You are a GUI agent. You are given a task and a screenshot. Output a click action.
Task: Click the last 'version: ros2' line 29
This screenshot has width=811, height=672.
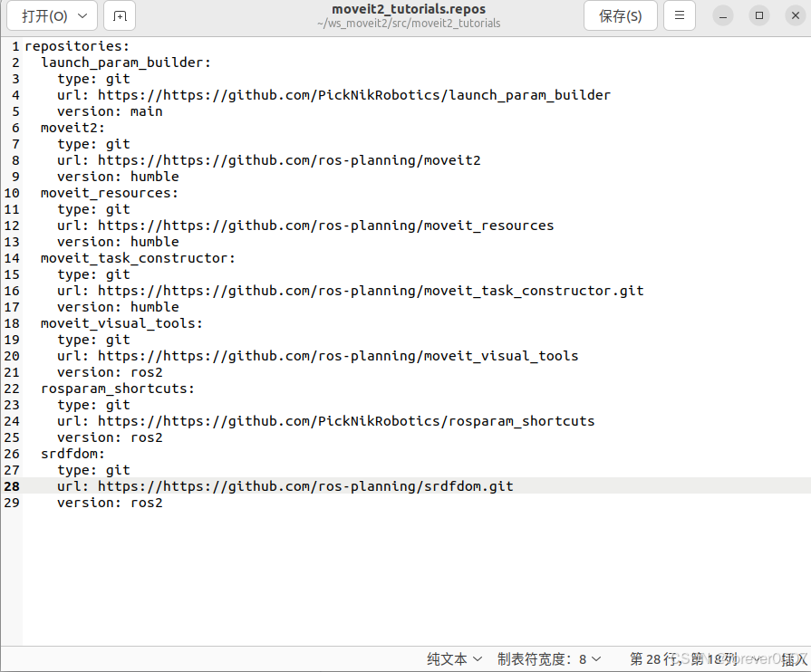[x=110, y=503]
